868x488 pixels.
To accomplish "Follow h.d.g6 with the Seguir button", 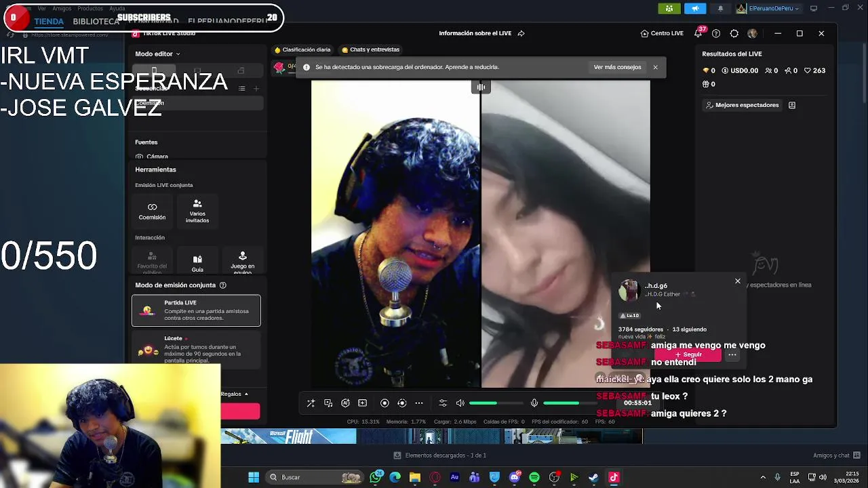I will (688, 354).
